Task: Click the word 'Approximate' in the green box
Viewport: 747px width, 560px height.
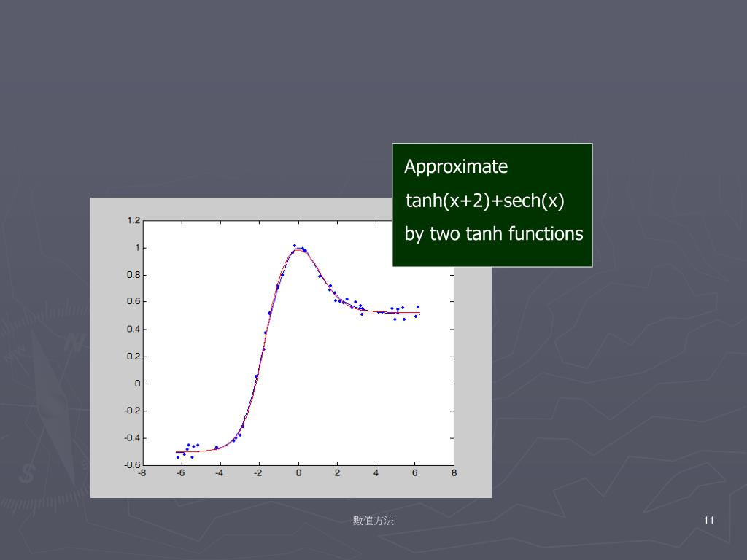Action: pos(456,167)
